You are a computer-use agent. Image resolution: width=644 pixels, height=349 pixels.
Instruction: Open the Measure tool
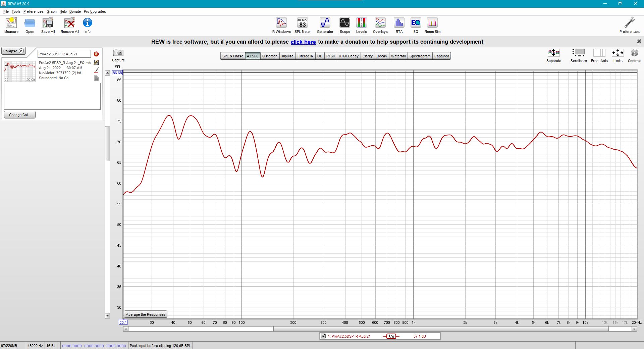[x=11, y=25]
